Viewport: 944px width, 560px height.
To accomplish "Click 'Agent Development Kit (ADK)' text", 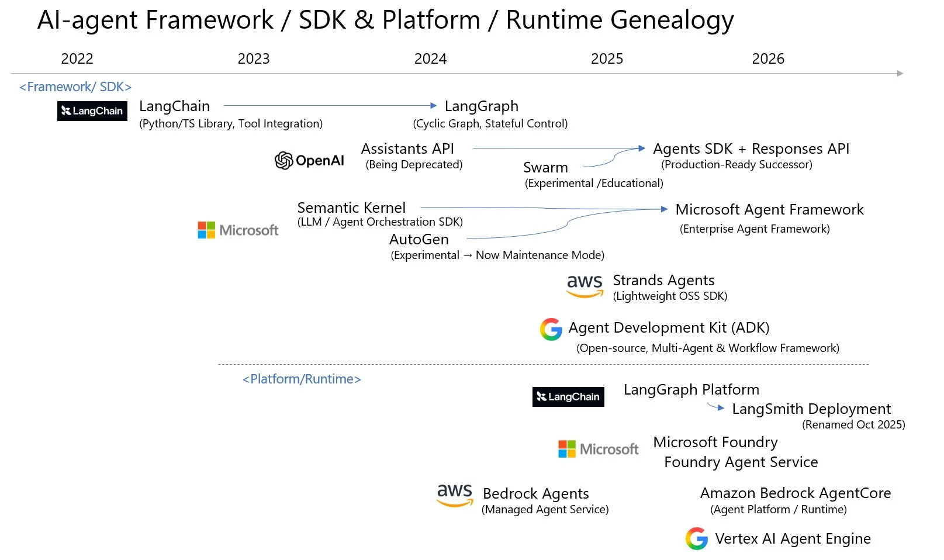I will tap(669, 328).
